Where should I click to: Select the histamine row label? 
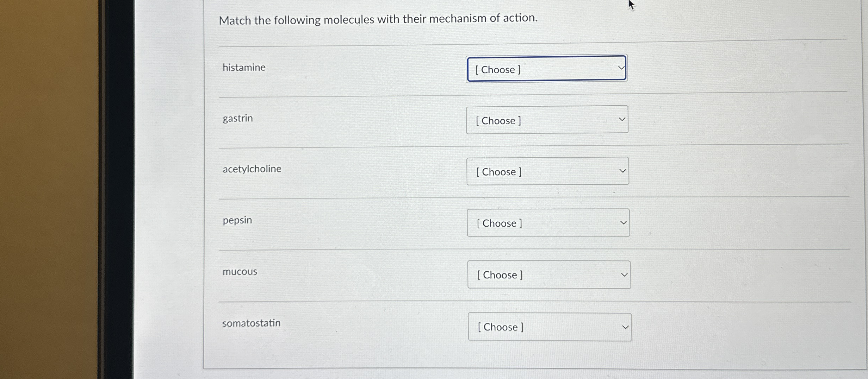[x=244, y=67]
